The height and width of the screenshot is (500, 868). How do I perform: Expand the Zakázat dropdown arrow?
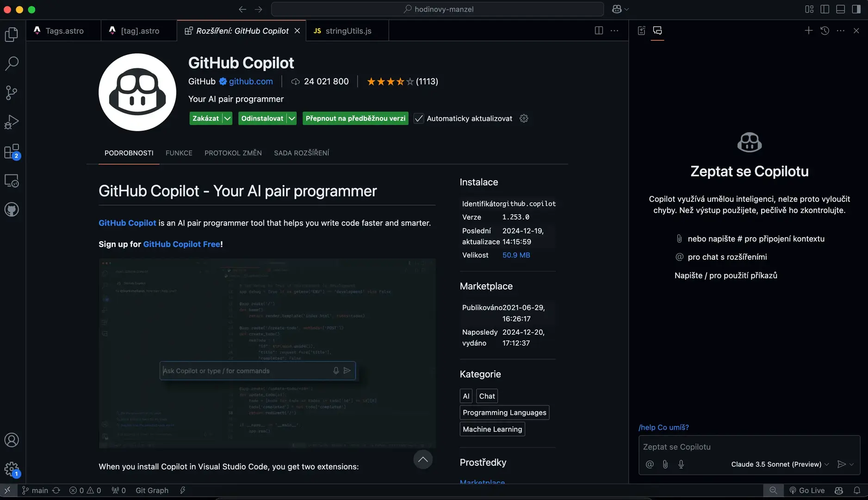coord(227,119)
